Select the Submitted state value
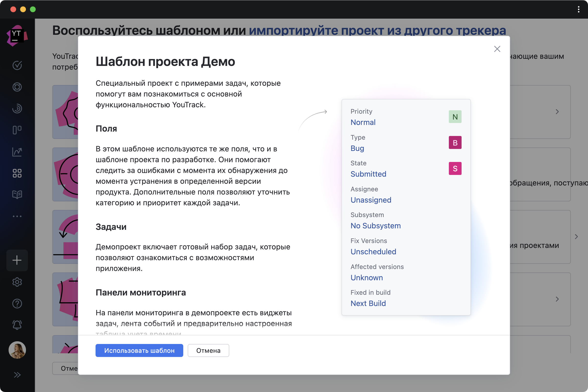588x392 pixels. pos(368,174)
